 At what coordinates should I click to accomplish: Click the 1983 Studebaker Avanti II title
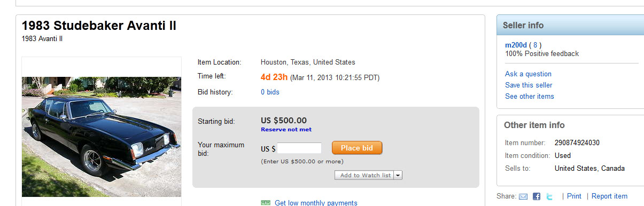point(99,25)
